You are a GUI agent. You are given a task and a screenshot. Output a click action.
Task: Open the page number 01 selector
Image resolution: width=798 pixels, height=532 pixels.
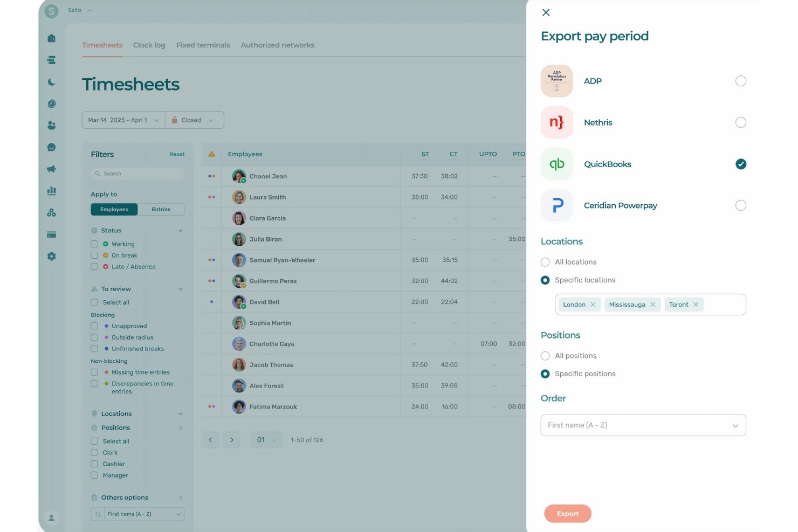(x=266, y=440)
